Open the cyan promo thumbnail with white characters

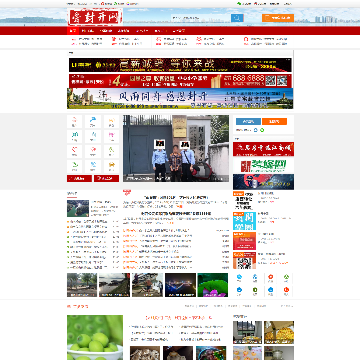(x=244, y=221)
